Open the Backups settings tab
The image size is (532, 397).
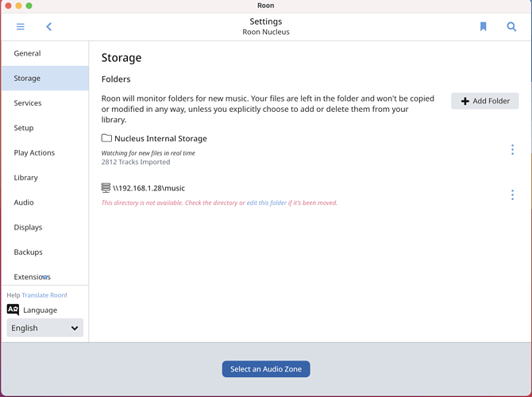click(x=44, y=252)
